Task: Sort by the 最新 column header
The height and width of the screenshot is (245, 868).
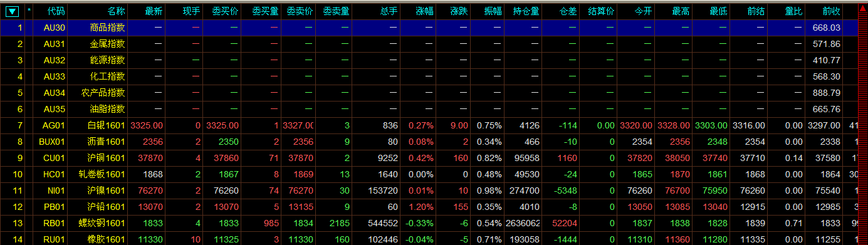Action: coord(154,11)
